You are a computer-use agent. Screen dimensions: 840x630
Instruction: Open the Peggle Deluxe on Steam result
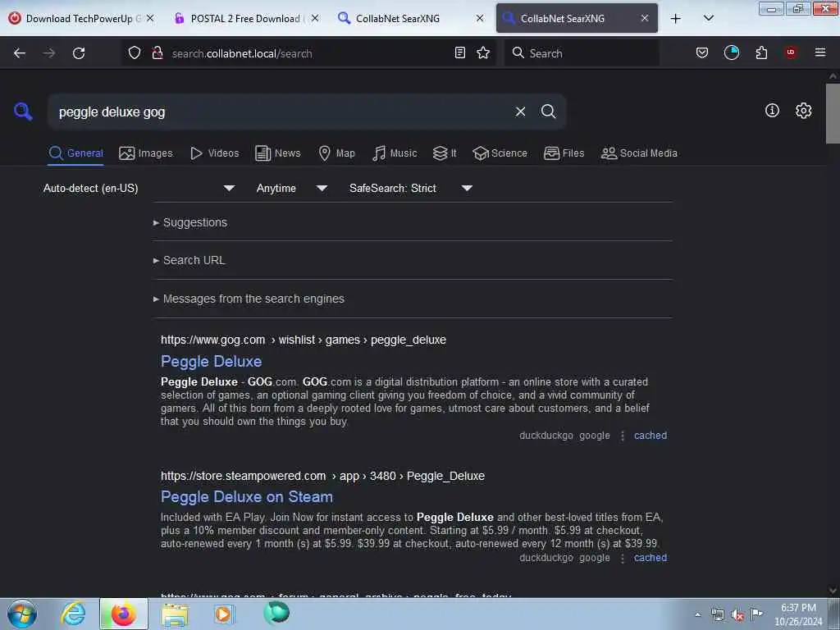pos(246,497)
